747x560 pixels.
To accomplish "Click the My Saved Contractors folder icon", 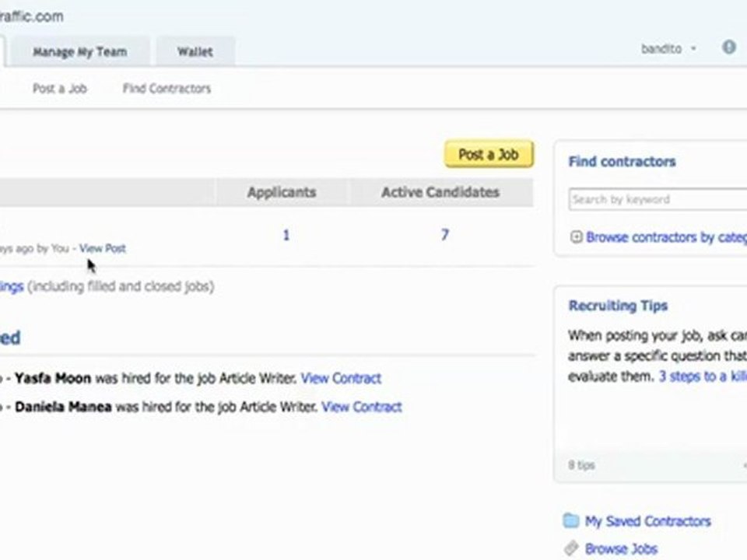I will pyautogui.click(x=571, y=520).
